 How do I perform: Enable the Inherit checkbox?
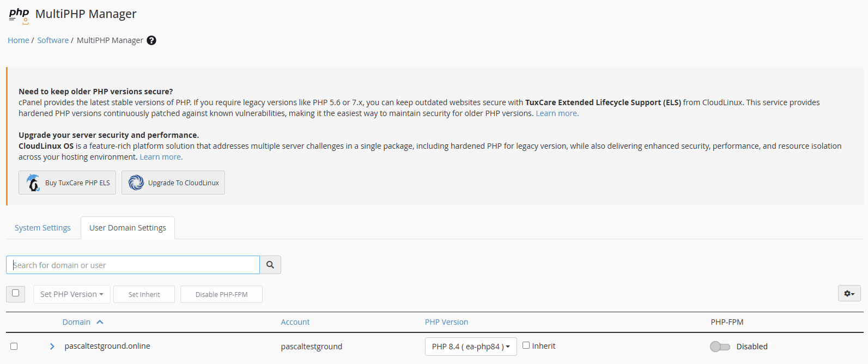[x=526, y=345]
